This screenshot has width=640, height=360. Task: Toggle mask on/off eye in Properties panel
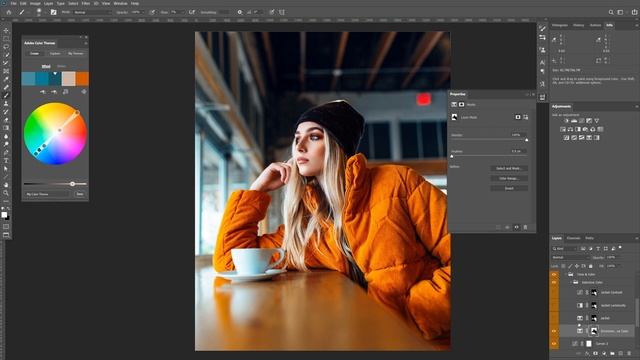point(516,227)
